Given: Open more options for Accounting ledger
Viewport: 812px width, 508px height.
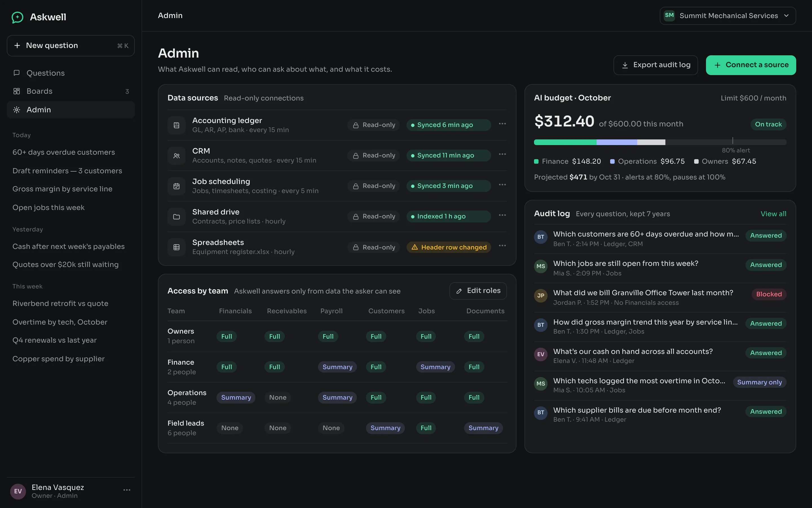Looking at the screenshot, I should (x=502, y=124).
